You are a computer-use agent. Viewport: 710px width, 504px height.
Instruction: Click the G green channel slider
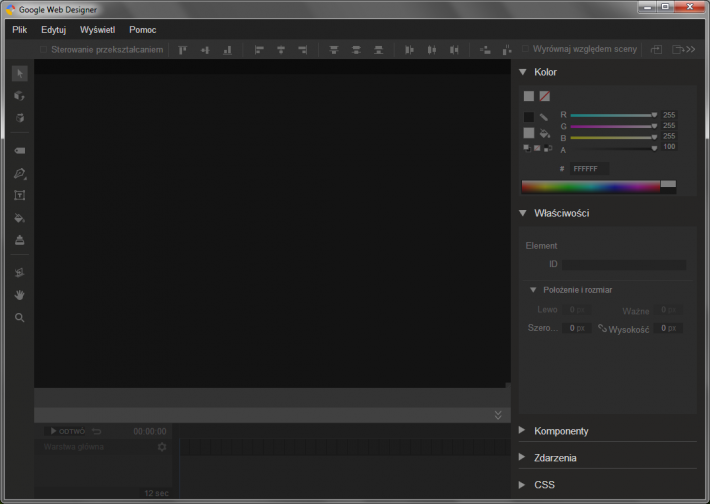[x=614, y=126]
